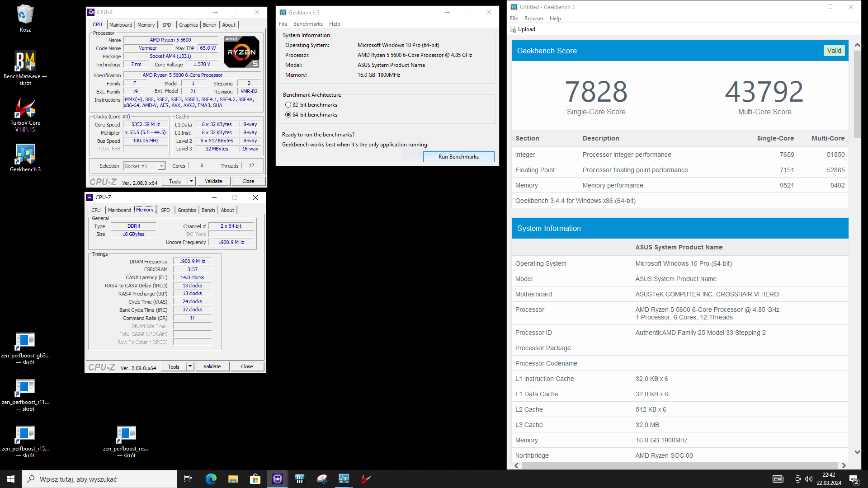
Task: Open Task View on the taskbar
Action: (x=188, y=479)
